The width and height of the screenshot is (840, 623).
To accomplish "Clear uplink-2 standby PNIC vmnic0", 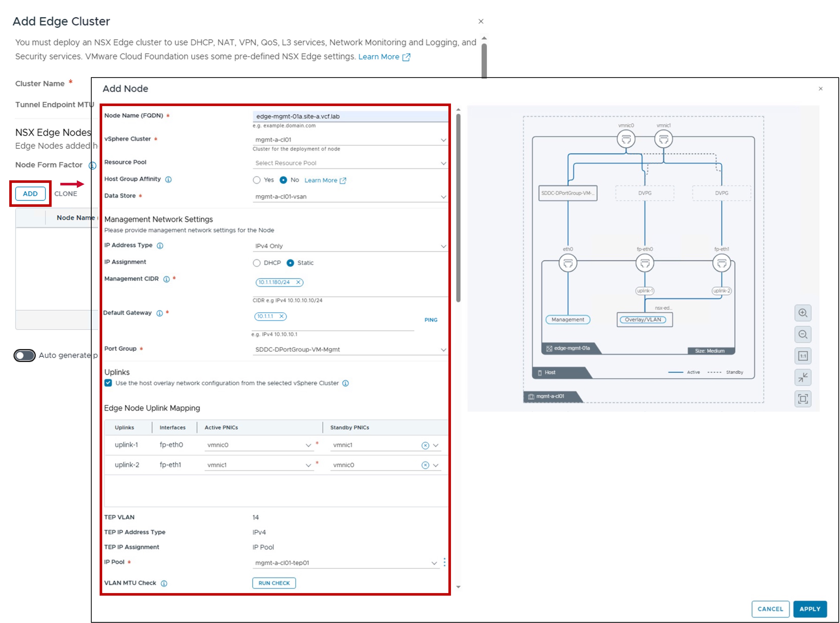I will click(425, 465).
